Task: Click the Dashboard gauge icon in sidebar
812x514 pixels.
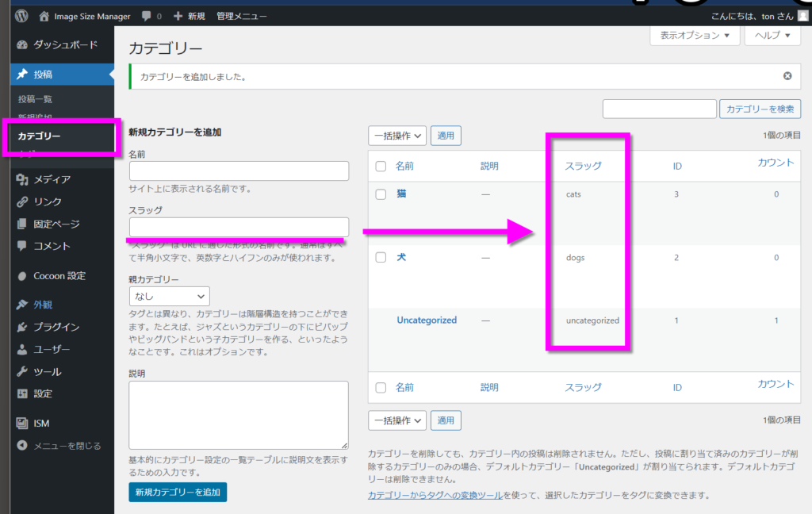Action: click(x=22, y=45)
